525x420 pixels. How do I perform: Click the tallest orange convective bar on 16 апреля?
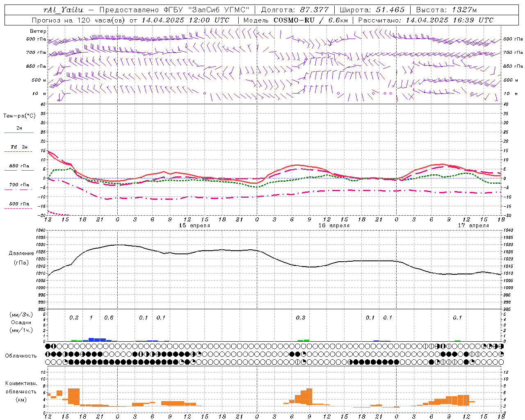coord(309,397)
